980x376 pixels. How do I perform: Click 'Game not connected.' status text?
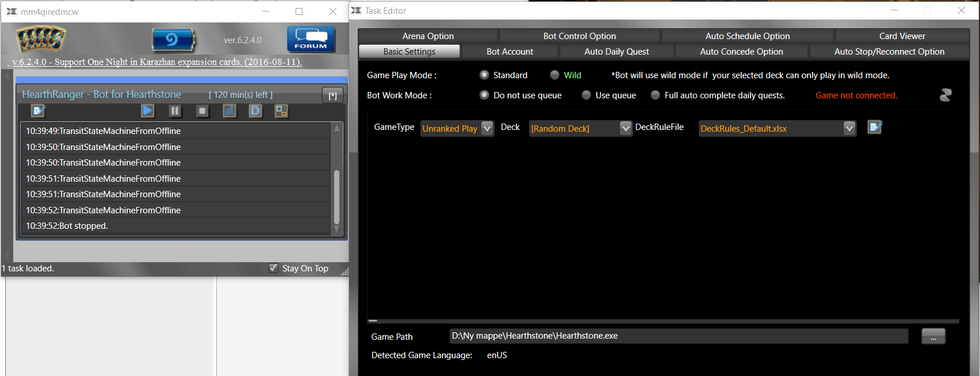(856, 95)
